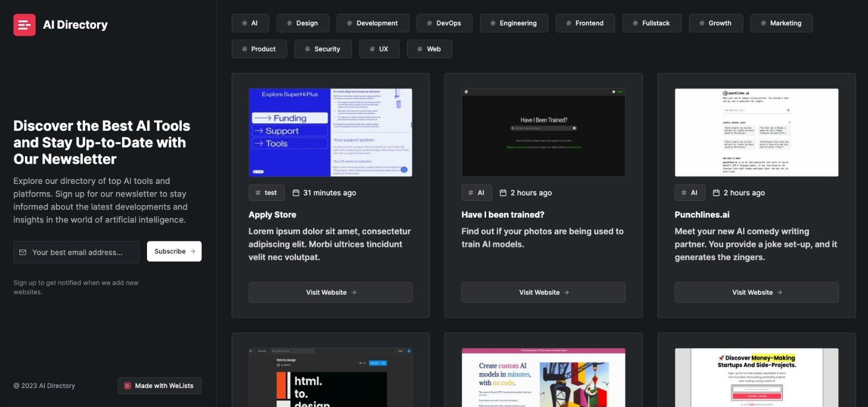
Task: Select the Frontend tag
Action: click(x=585, y=23)
